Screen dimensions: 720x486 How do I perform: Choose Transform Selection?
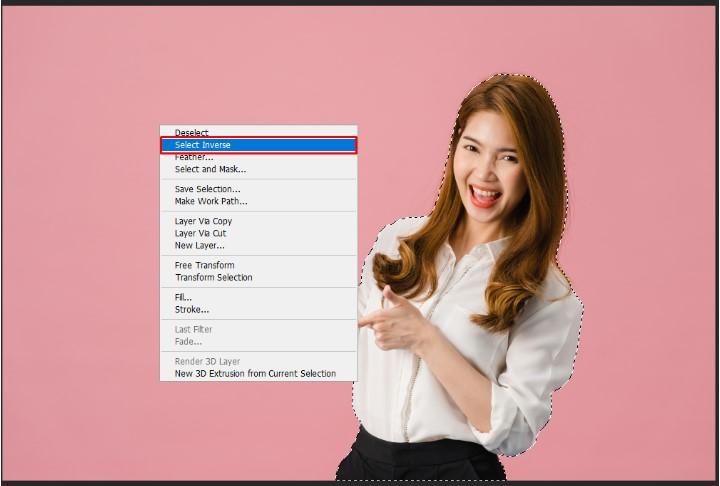point(258,277)
